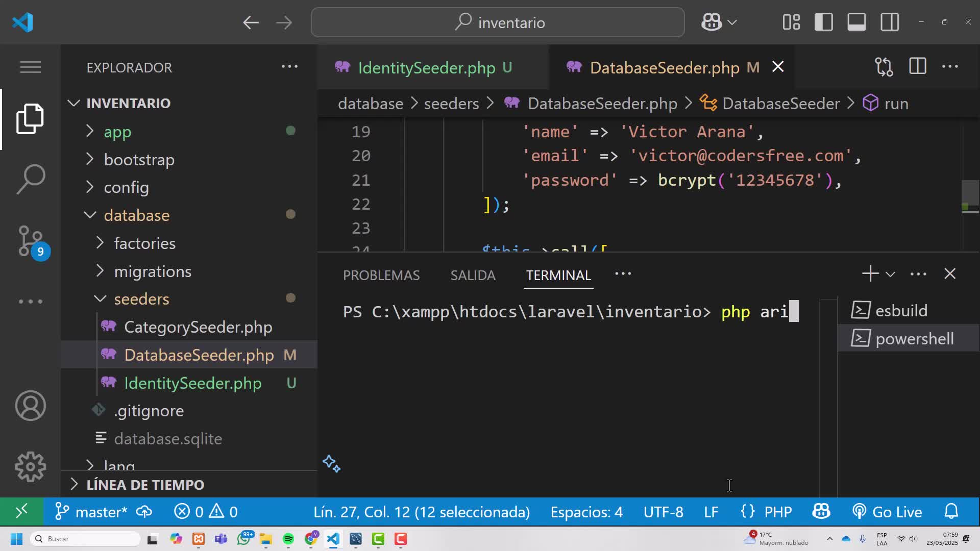Change end of line sequence LF
Screen dimensions: 980x551
click(711, 512)
